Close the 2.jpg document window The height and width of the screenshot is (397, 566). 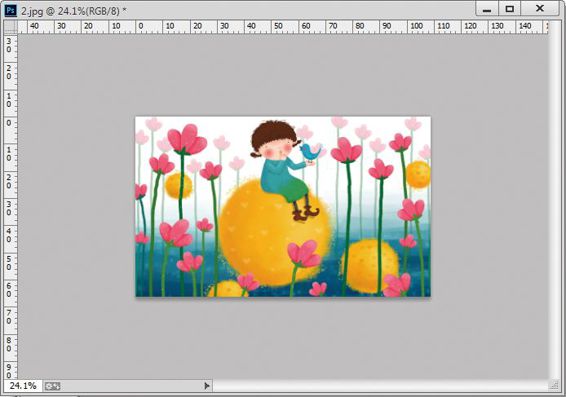pos(540,9)
